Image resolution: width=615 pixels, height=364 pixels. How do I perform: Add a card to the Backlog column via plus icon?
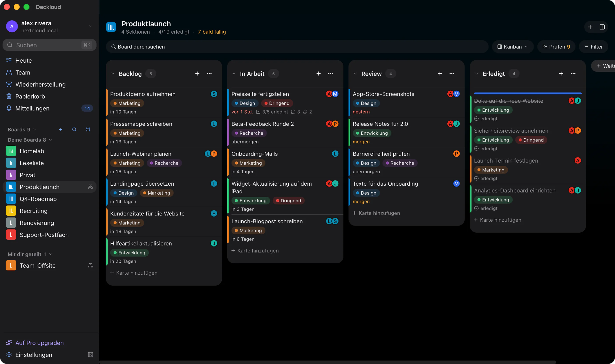[197, 74]
